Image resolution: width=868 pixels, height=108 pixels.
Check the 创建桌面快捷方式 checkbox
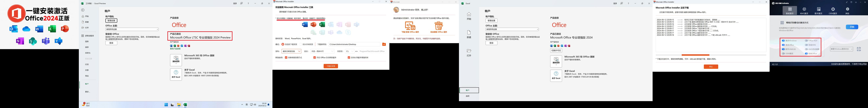coord(286,58)
